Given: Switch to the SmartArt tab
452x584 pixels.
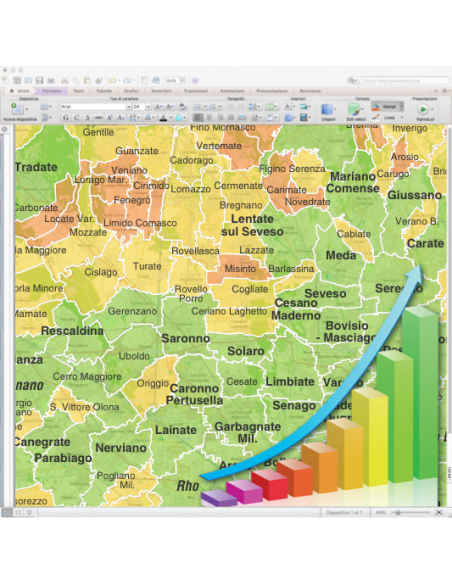Looking at the screenshot, I should point(161,91).
